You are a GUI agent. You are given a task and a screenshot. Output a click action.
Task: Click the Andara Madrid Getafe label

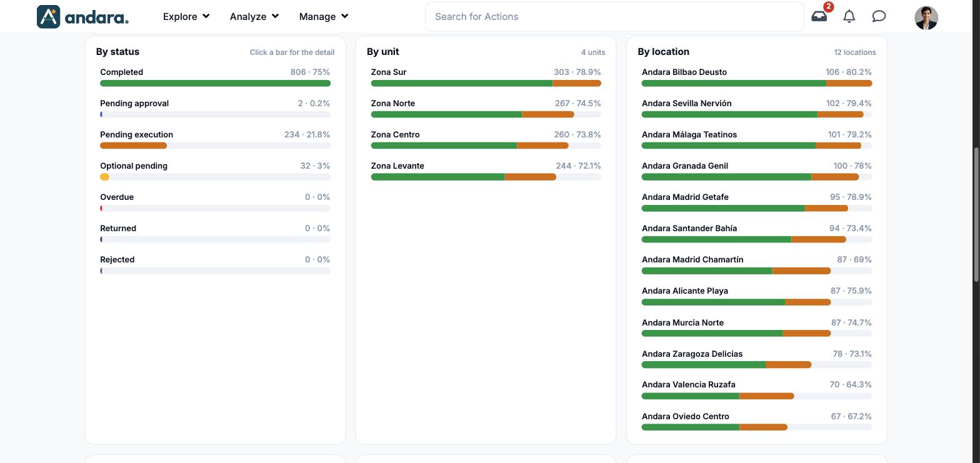click(x=685, y=197)
